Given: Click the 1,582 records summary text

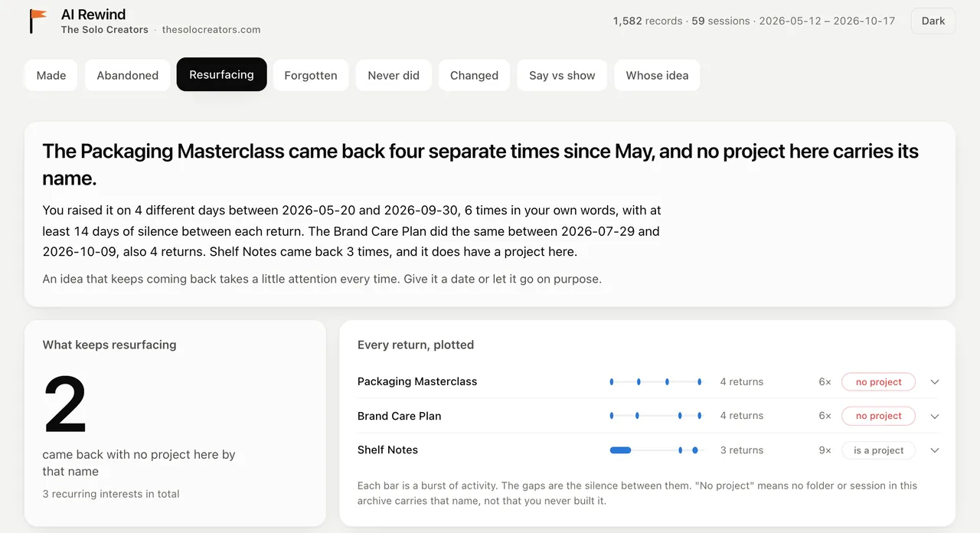Looking at the screenshot, I should pos(648,21).
